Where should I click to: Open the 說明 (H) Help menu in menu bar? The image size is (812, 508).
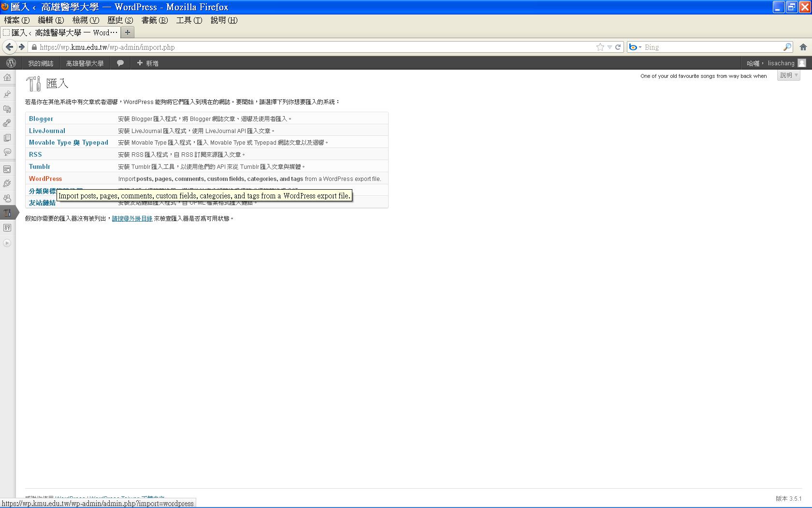(224, 20)
